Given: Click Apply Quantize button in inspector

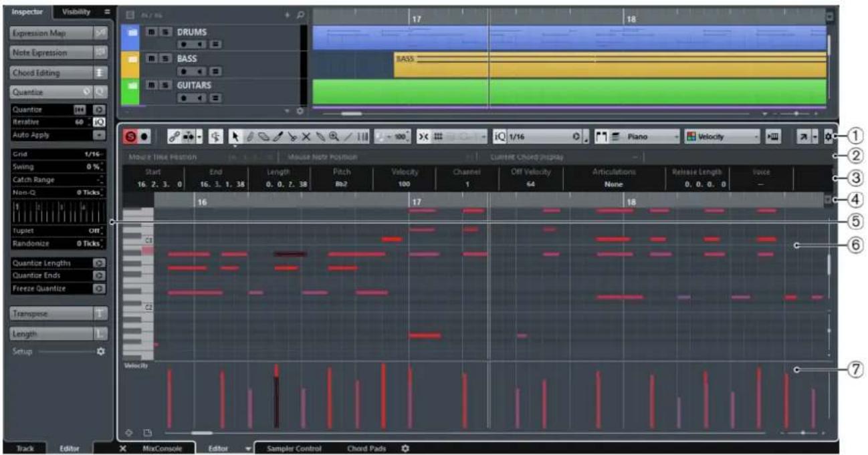Looking at the screenshot, I should point(99,110).
